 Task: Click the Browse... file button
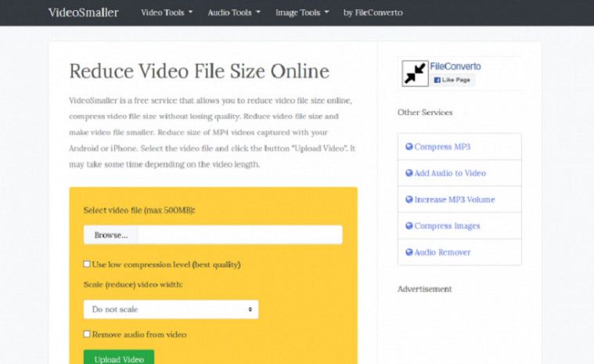pos(111,235)
